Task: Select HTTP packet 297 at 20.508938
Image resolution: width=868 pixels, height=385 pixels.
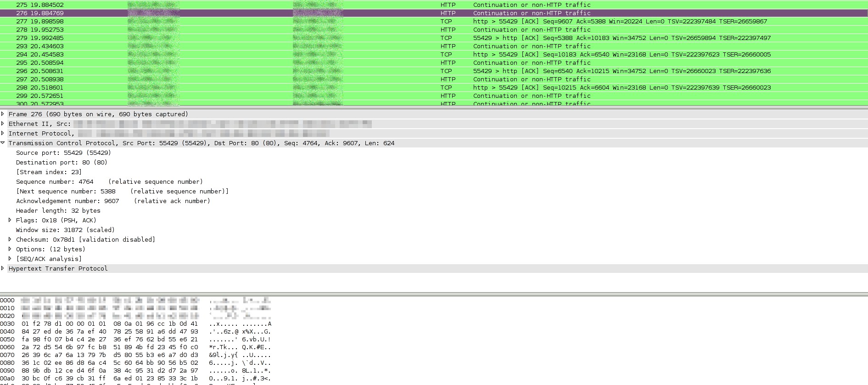Action: point(434,79)
